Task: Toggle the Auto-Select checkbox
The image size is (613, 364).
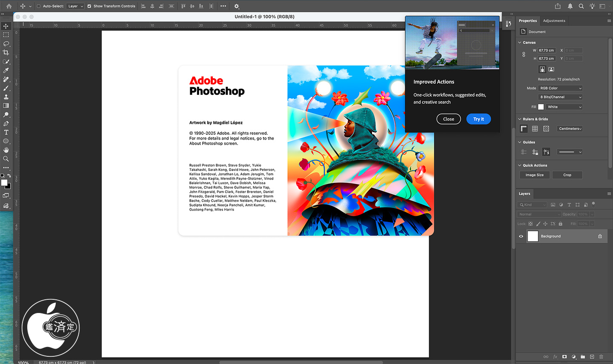Action: coord(39,6)
